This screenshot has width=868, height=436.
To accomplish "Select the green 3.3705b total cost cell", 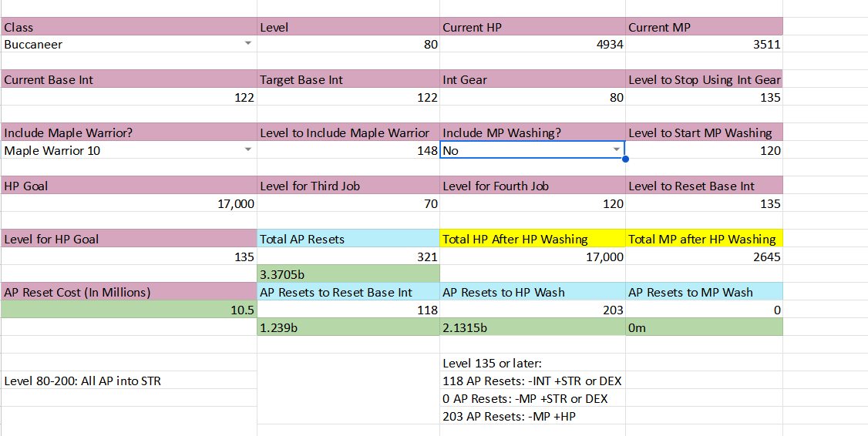I will (x=348, y=274).
